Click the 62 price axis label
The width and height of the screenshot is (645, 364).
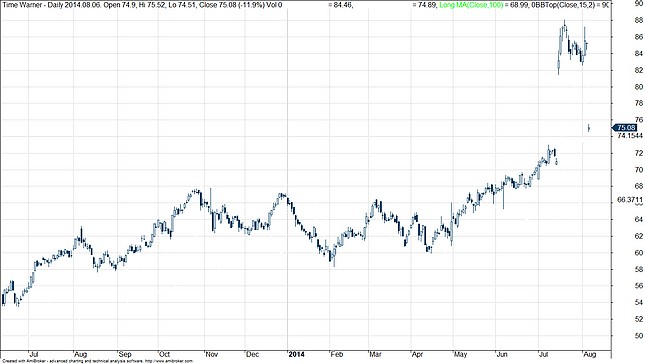[638, 236]
